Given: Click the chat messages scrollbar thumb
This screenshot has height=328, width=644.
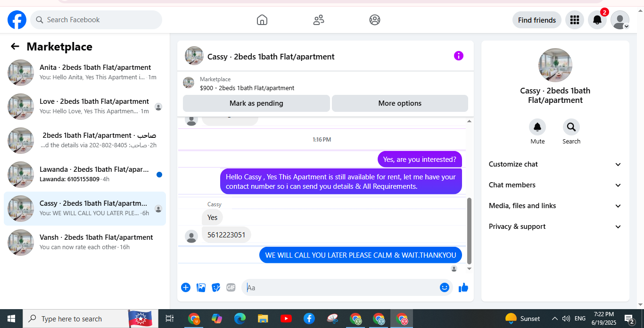Looking at the screenshot, I should click(x=469, y=230).
